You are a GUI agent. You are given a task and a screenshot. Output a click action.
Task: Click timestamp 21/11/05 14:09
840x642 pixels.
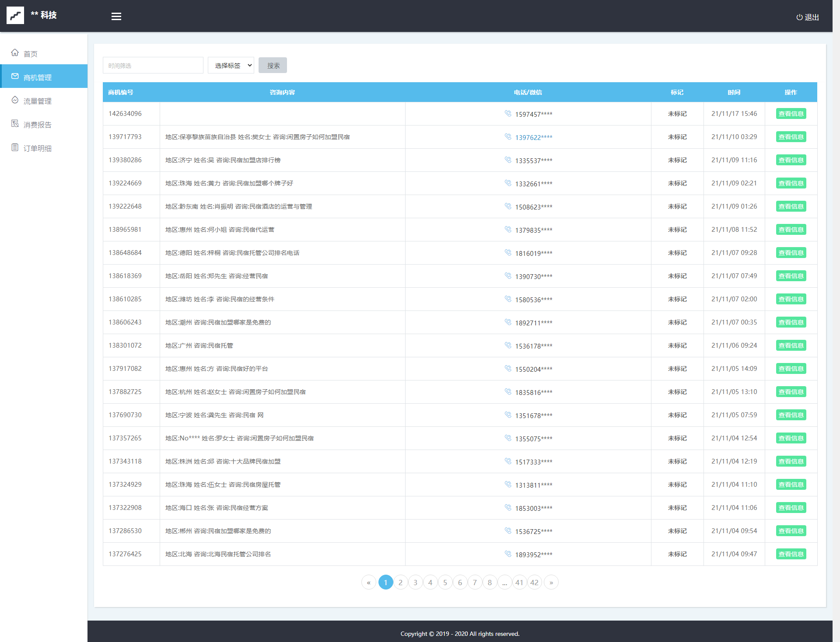(734, 369)
